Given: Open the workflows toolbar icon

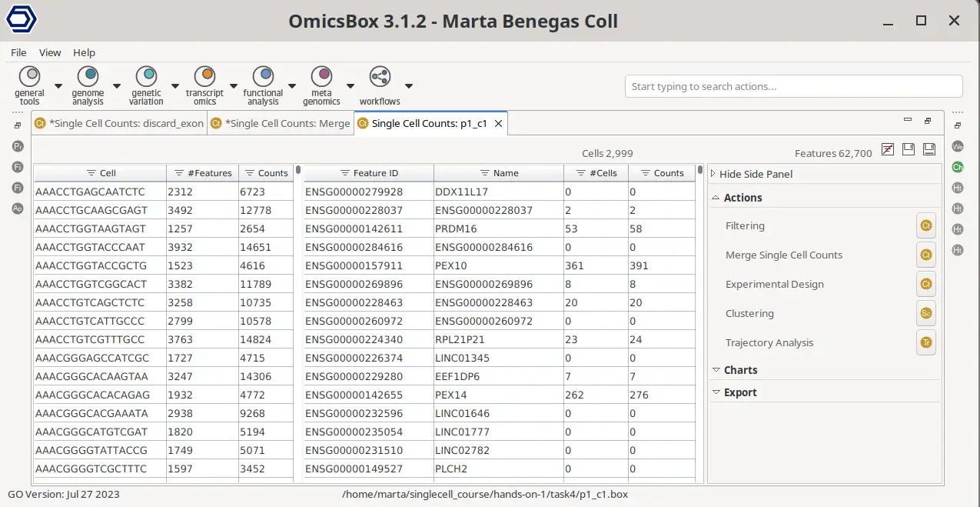Looking at the screenshot, I should click(x=380, y=76).
